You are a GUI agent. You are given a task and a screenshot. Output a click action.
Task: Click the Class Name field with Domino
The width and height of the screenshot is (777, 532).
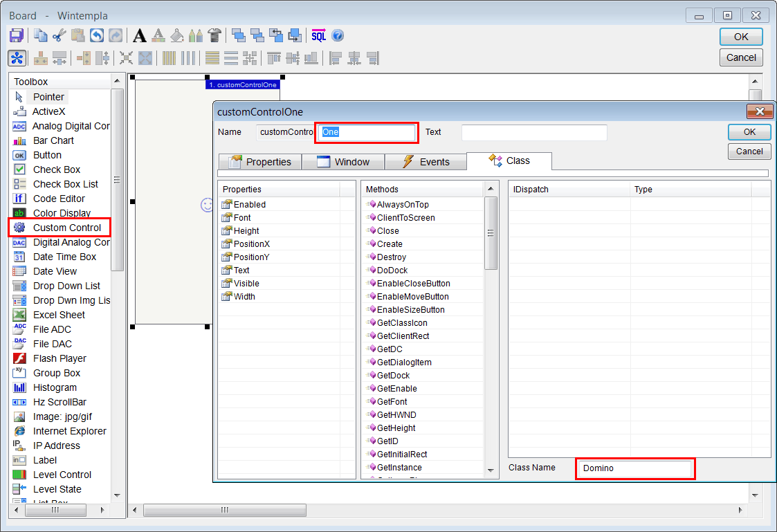pyautogui.click(x=634, y=468)
